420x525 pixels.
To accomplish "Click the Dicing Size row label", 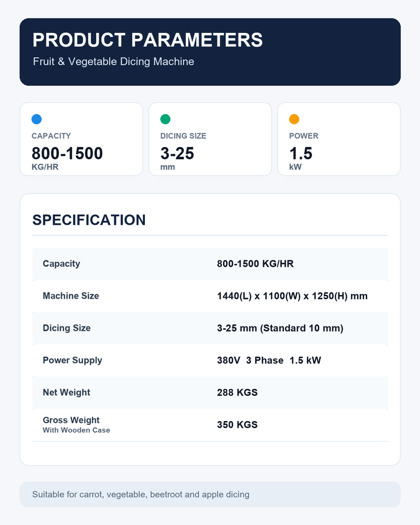I will coord(67,328).
